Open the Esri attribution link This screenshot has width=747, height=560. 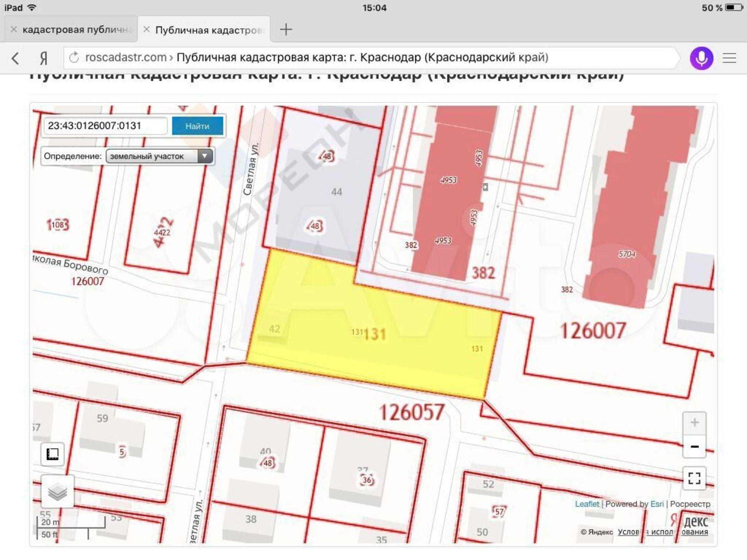[657, 504]
